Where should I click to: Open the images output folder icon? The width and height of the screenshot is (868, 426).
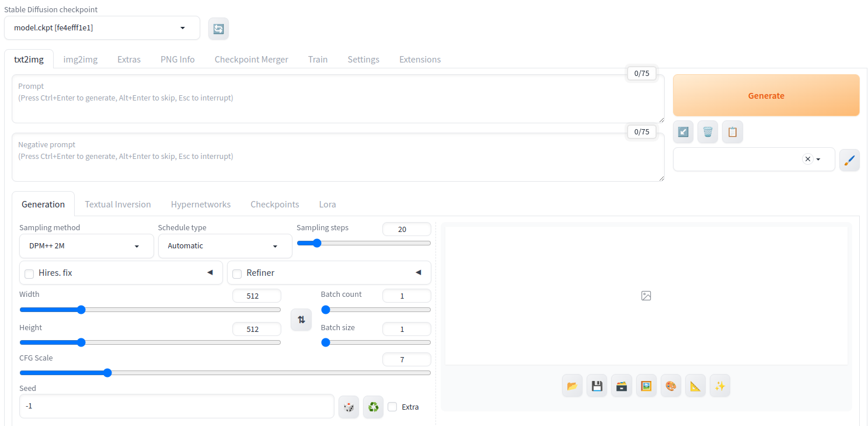pos(572,386)
